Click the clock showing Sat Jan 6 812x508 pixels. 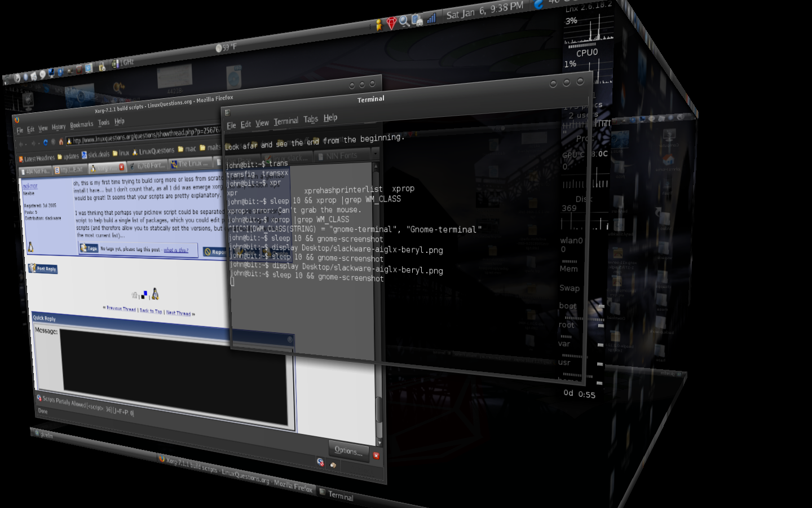coord(484,11)
